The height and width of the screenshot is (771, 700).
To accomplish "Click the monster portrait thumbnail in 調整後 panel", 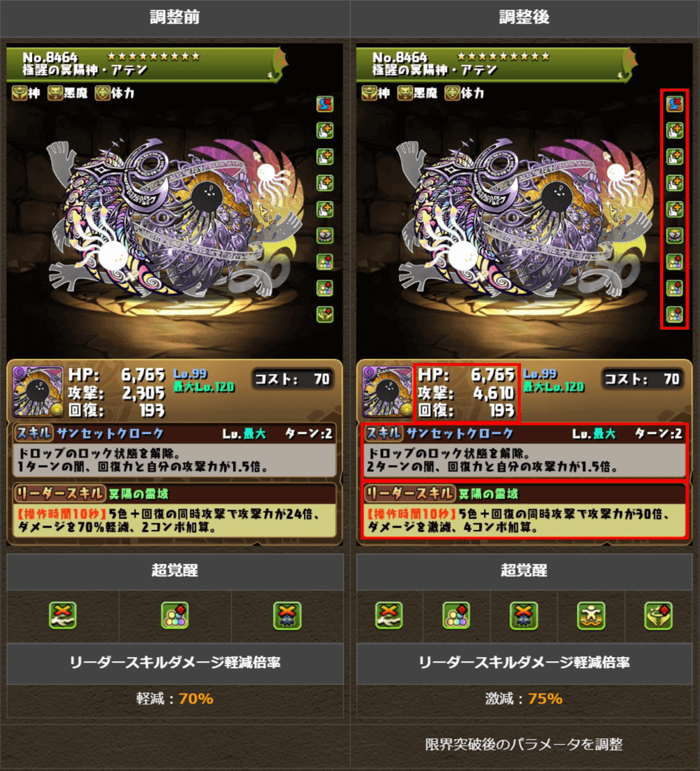I will click(388, 391).
